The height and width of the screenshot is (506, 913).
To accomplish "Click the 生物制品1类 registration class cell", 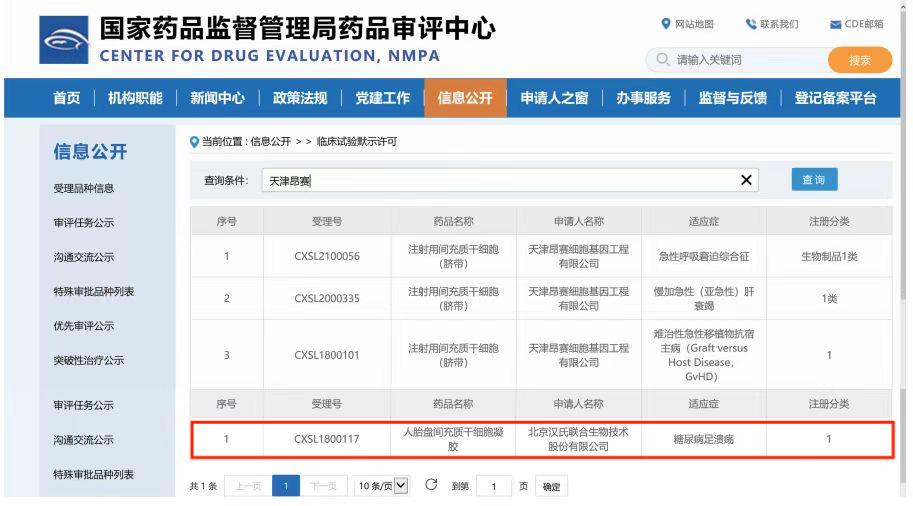I will point(829,256).
